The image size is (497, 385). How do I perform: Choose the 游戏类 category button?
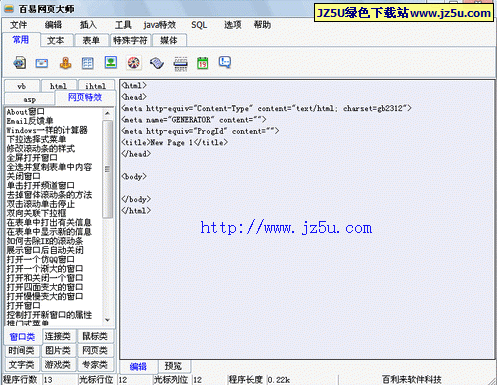(x=58, y=365)
